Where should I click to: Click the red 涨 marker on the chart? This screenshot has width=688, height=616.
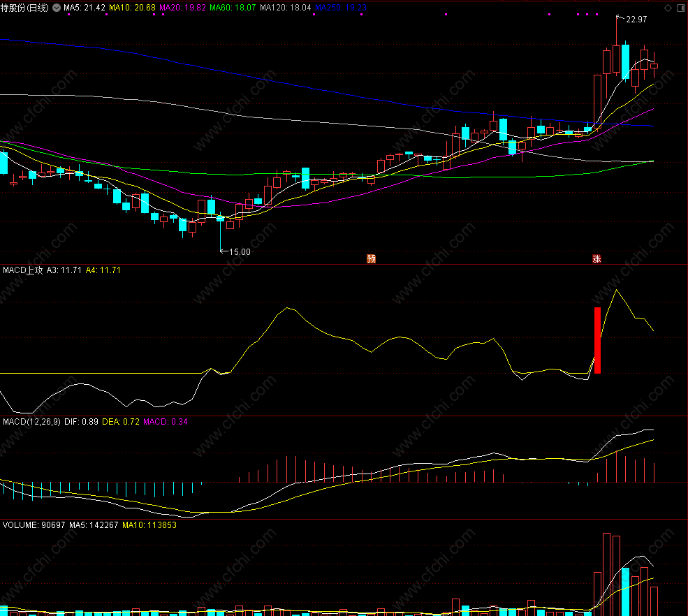point(596,258)
